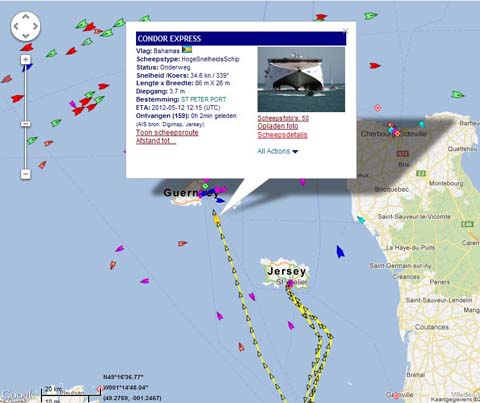Select the cyan vessel near the French coast
Image resolution: width=480 pixels, height=403 pixels.
tap(361, 219)
